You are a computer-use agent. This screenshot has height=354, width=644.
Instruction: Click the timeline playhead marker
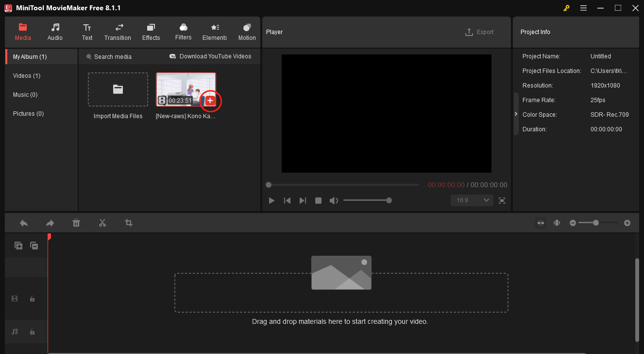pyautogui.click(x=49, y=237)
